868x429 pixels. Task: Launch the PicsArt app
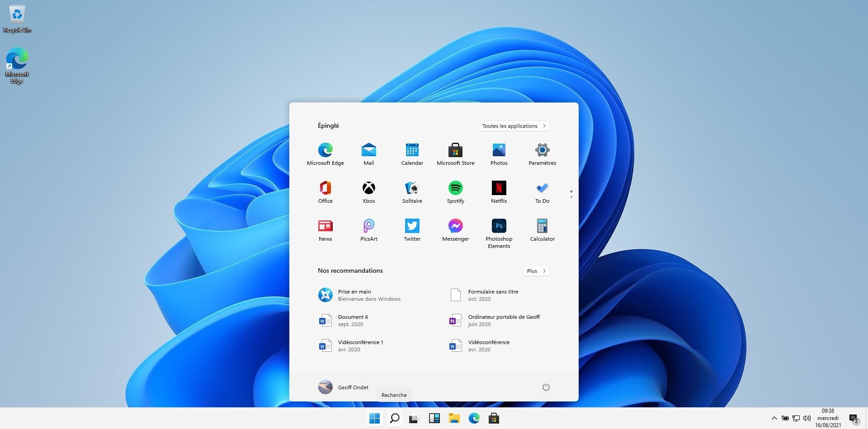368,230
